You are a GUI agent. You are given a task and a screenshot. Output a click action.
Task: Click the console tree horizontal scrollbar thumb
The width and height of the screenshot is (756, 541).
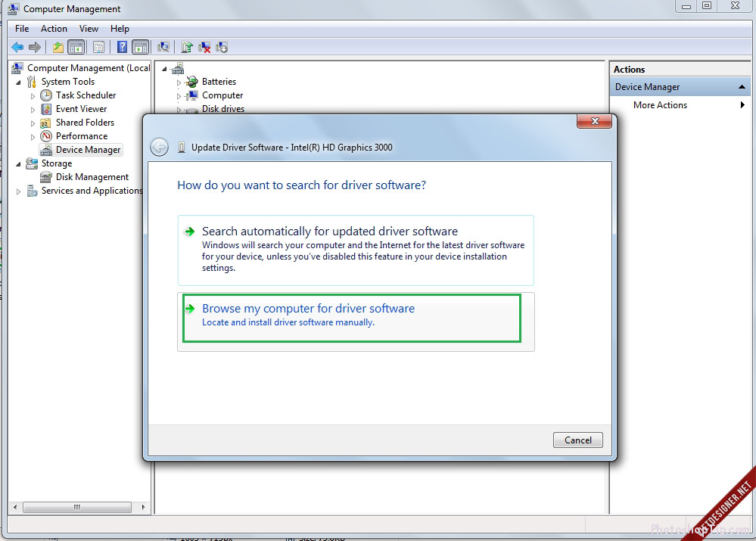(77, 507)
